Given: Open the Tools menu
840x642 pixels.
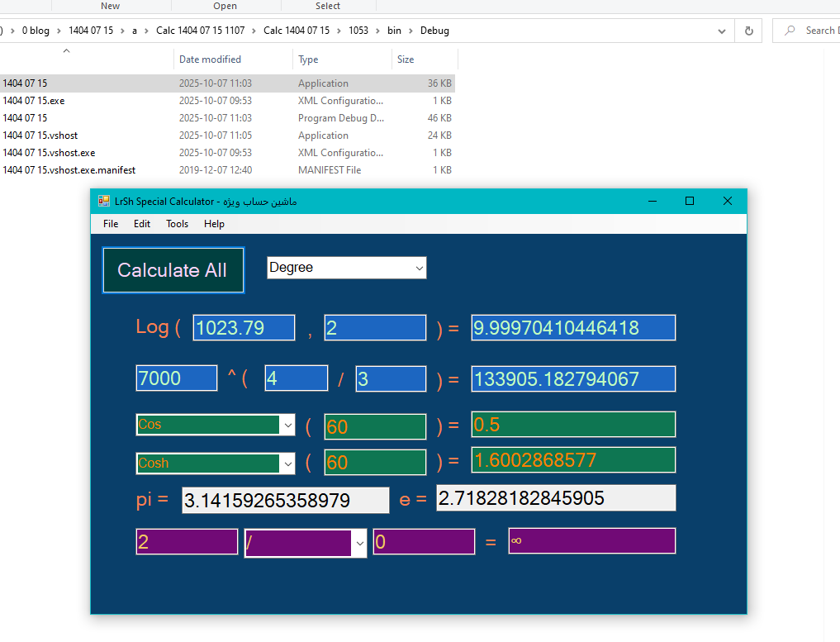Looking at the screenshot, I should (x=177, y=224).
